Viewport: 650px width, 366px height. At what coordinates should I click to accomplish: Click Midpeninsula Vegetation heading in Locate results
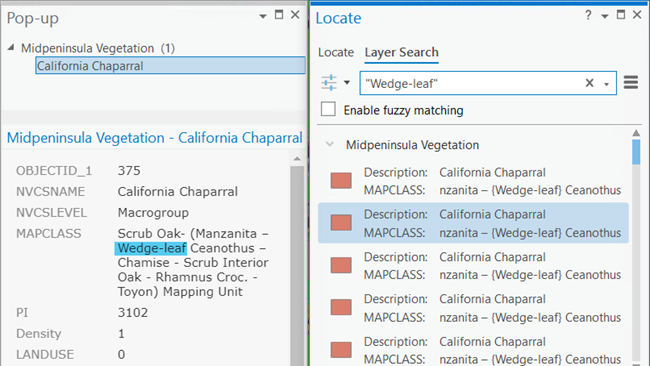click(412, 145)
